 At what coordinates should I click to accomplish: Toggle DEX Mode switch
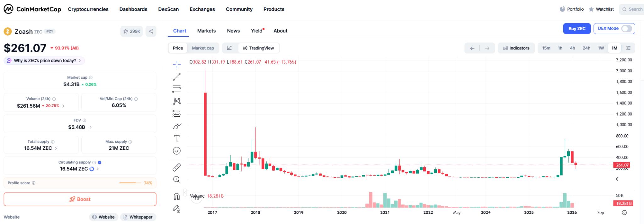[627, 28]
